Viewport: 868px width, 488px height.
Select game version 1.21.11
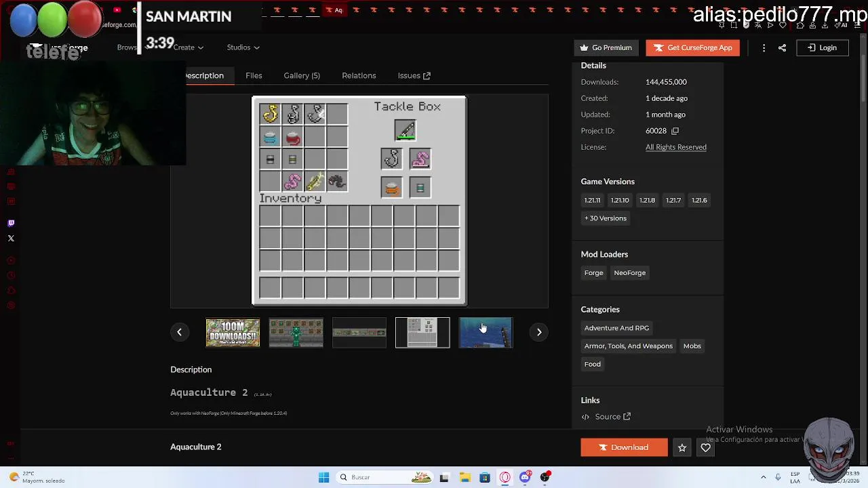coord(593,200)
